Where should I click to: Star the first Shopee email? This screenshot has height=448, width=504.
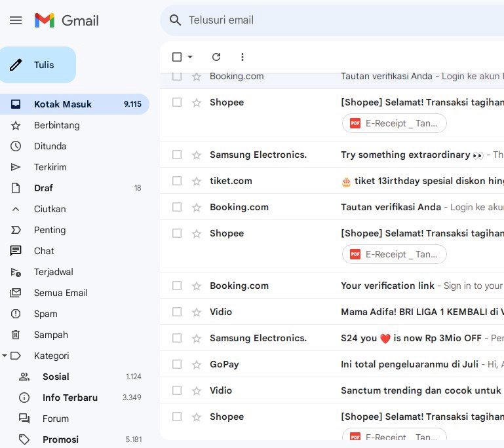click(x=197, y=102)
